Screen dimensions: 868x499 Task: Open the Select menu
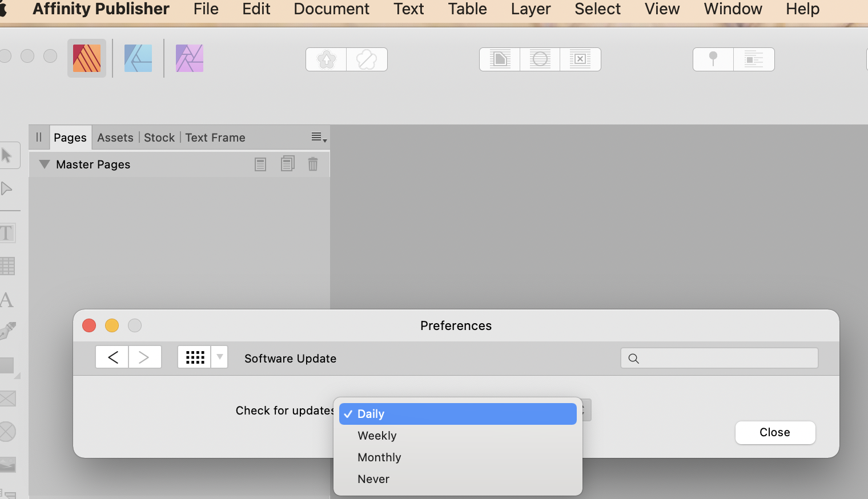pyautogui.click(x=598, y=9)
